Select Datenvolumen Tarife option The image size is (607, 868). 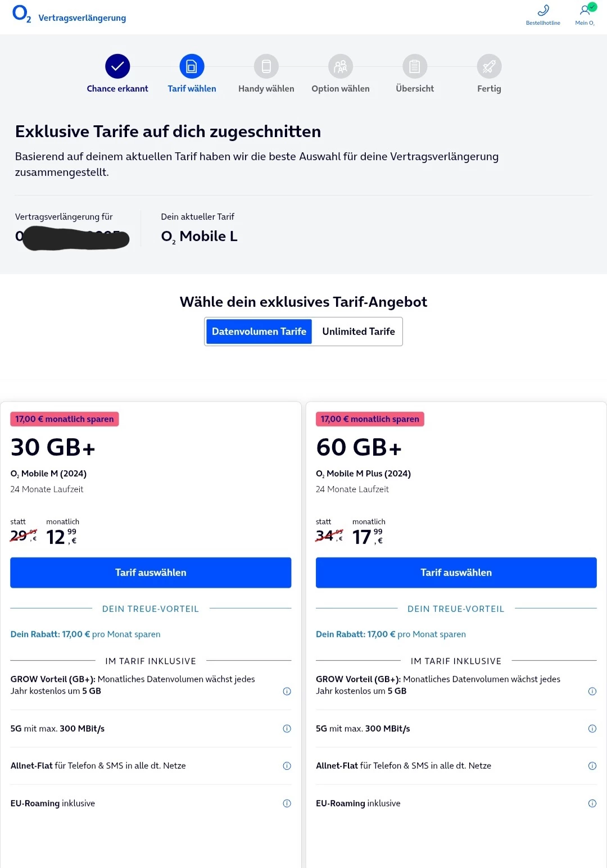click(259, 331)
